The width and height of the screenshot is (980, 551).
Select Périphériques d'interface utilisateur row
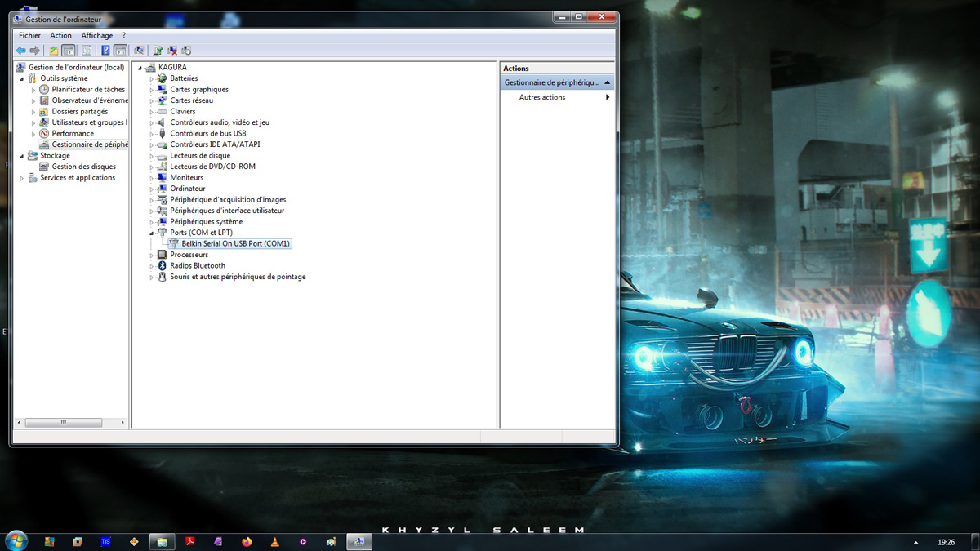pyautogui.click(x=227, y=211)
